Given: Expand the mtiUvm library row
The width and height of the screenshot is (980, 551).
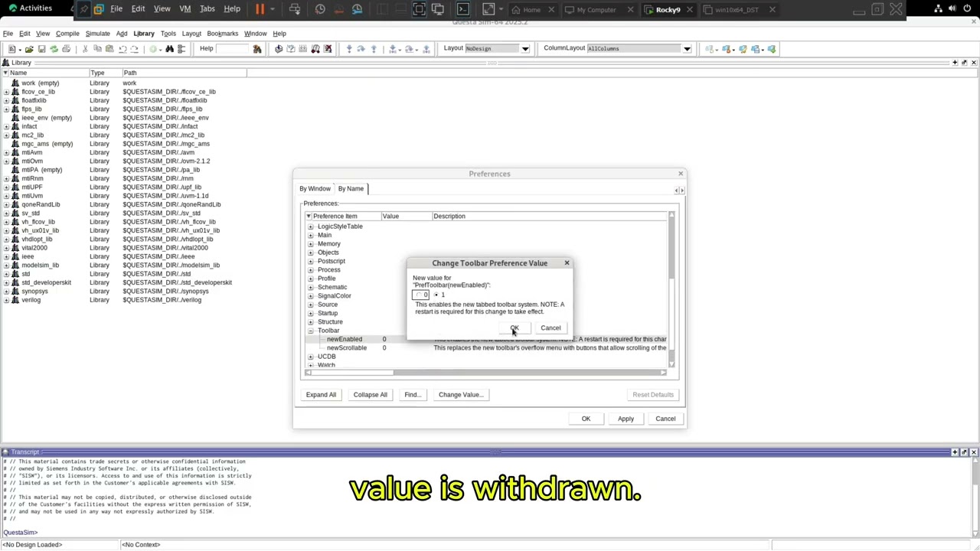Looking at the screenshot, I should (x=6, y=196).
